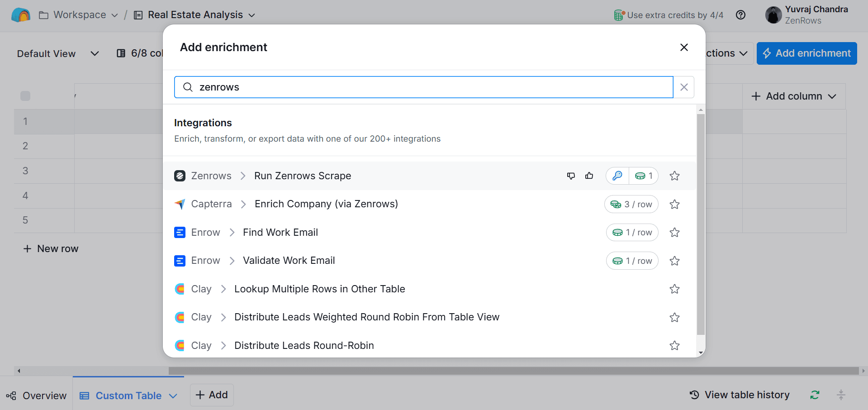This screenshot has height=410, width=868.
Task: Choose Enrich Company (via Zenrows)
Action: tap(326, 204)
